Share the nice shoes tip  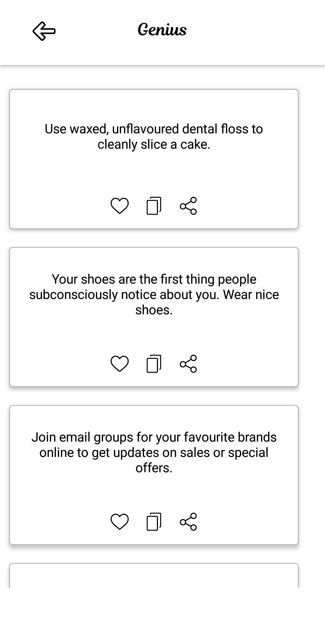[188, 364]
